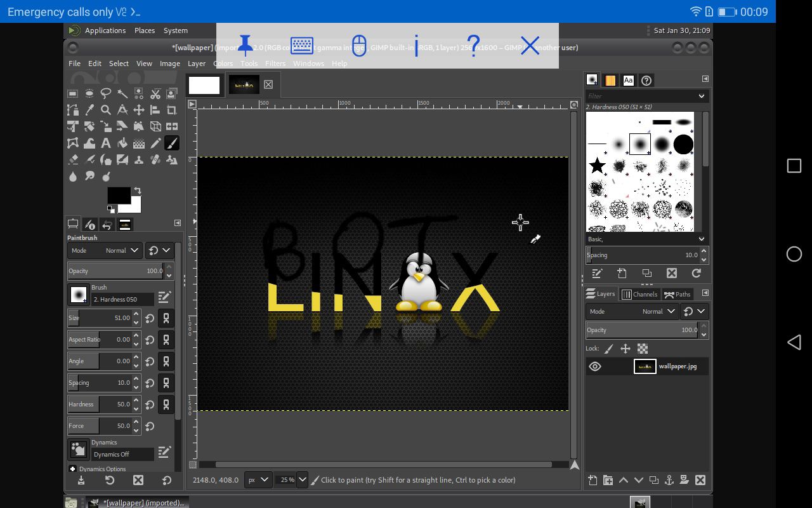This screenshot has width=812, height=508.
Task: Select the Free Select lasso tool
Action: pos(106,93)
